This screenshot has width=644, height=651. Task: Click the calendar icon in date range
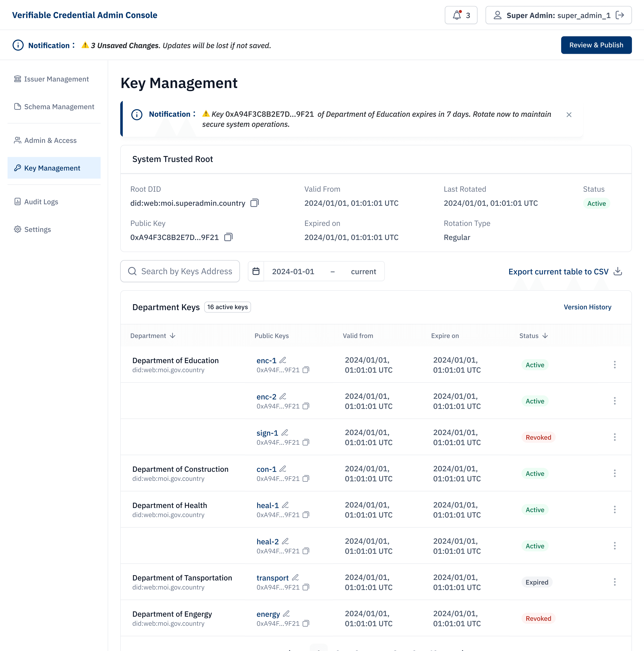point(256,271)
